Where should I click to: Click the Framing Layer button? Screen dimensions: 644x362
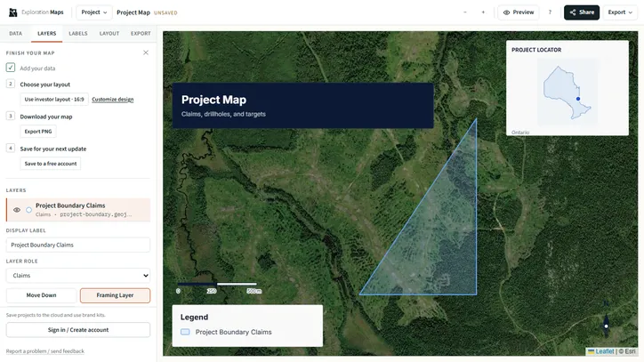pos(115,295)
